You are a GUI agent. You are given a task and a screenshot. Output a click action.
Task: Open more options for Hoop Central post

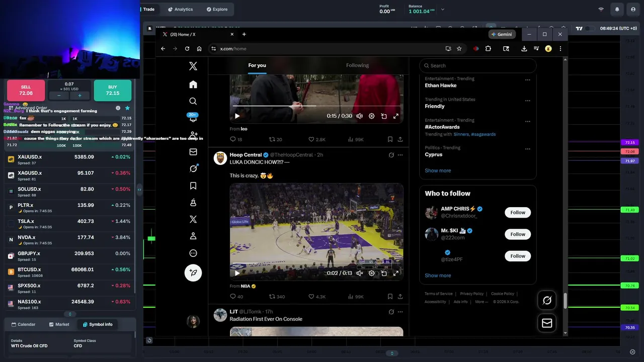click(x=400, y=155)
